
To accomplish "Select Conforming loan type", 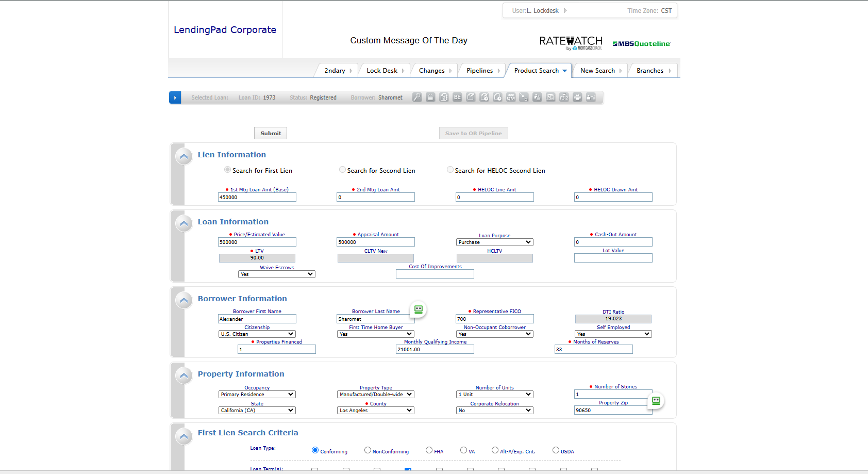I will pyautogui.click(x=315, y=450).
